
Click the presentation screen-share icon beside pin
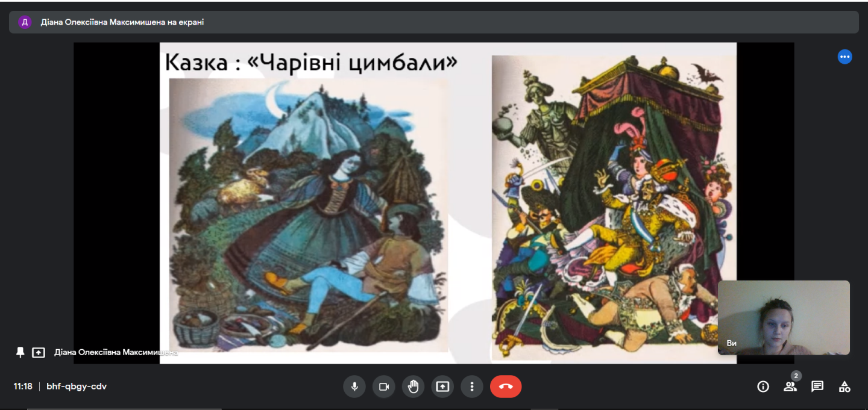click(x=39, y=352)
